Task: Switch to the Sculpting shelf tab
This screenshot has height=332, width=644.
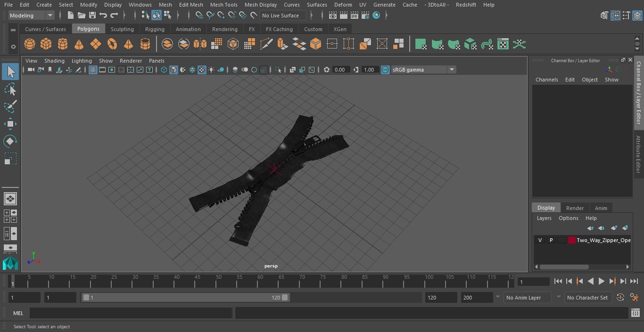Action: [x=122, y=29]
